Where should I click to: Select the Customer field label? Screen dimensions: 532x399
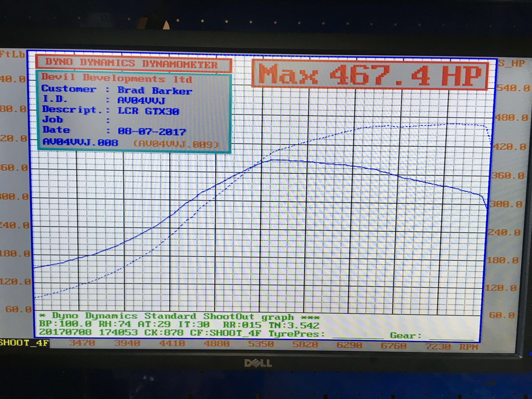pos(69,89)
